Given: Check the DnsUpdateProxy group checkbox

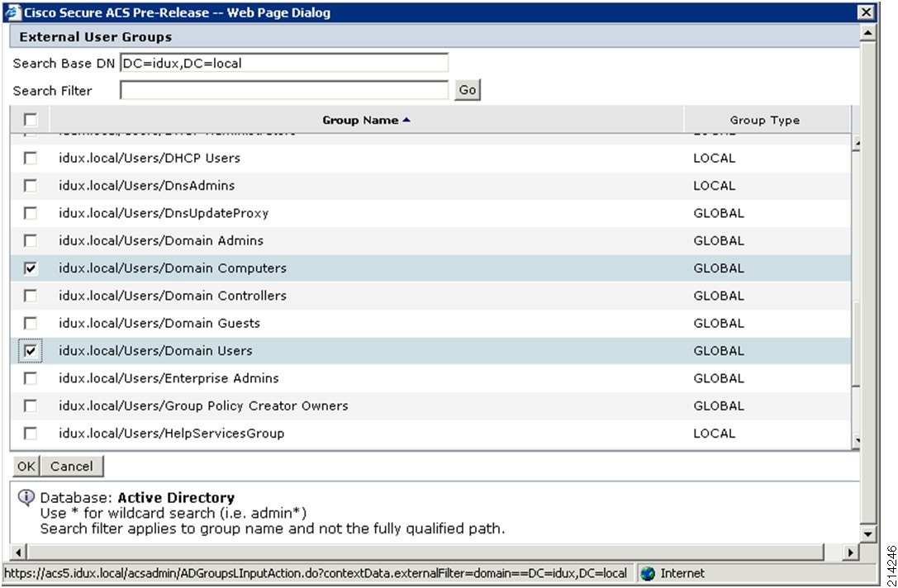Looking at the screenshot, I should point(31,213).
